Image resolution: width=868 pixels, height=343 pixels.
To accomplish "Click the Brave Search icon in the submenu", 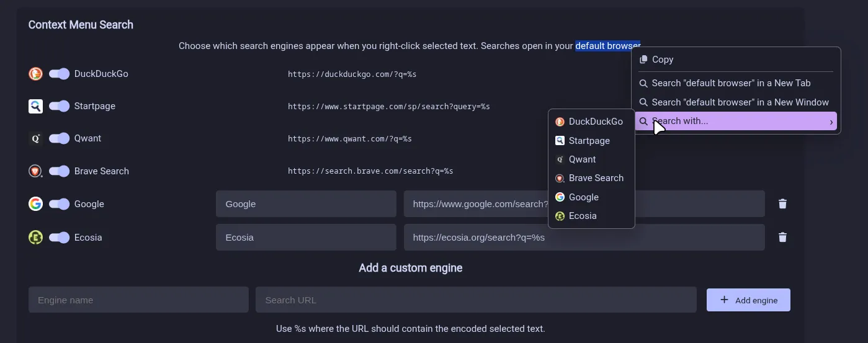I will point(560,178).
